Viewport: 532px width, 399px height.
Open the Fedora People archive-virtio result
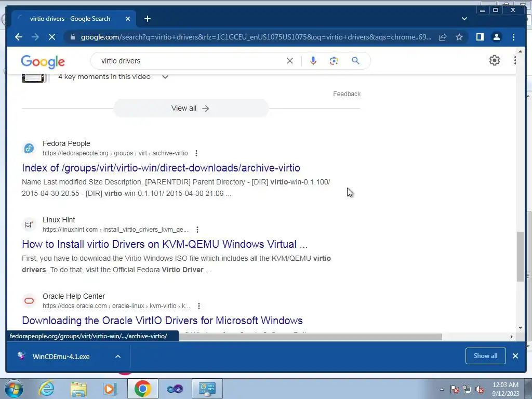click(161, 168)
